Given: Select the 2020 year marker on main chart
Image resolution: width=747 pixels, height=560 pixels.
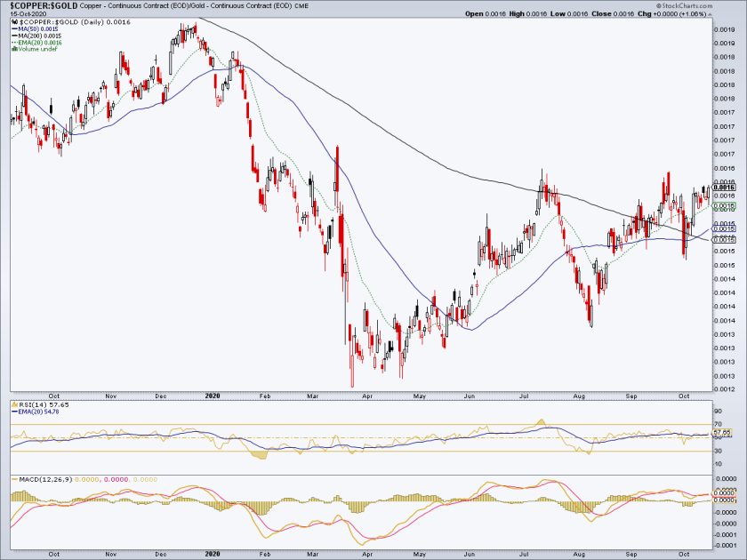Looking at the screenshot, I should [213, 396].
